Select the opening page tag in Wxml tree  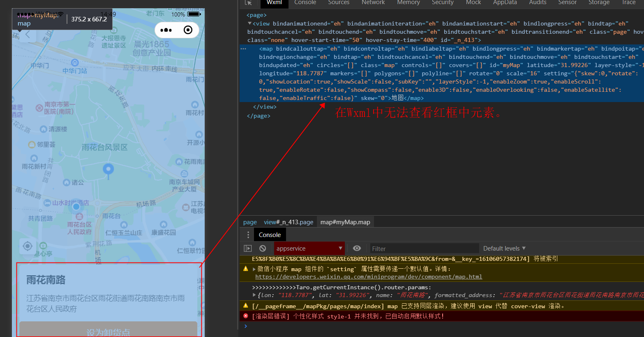click(x=256, y=15)
